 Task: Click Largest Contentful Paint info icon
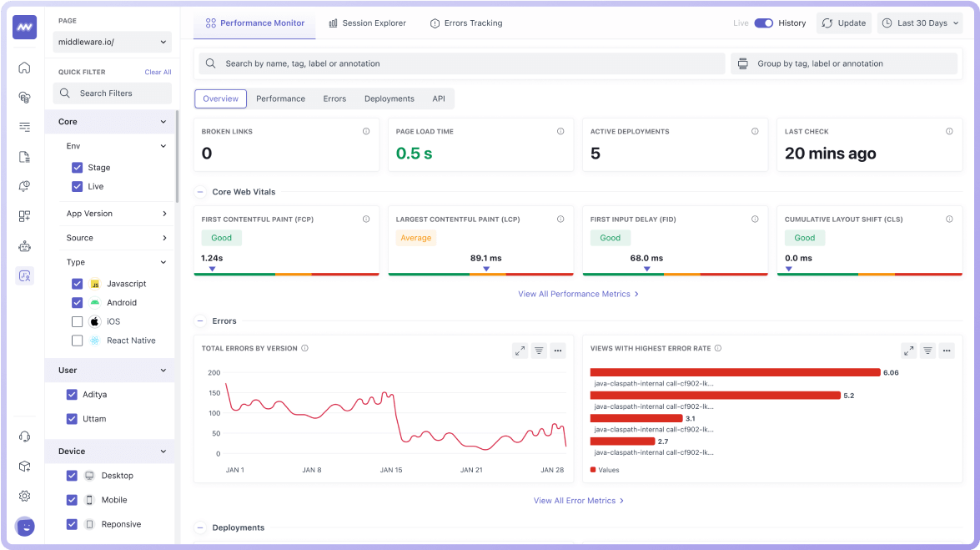[560, 219]
